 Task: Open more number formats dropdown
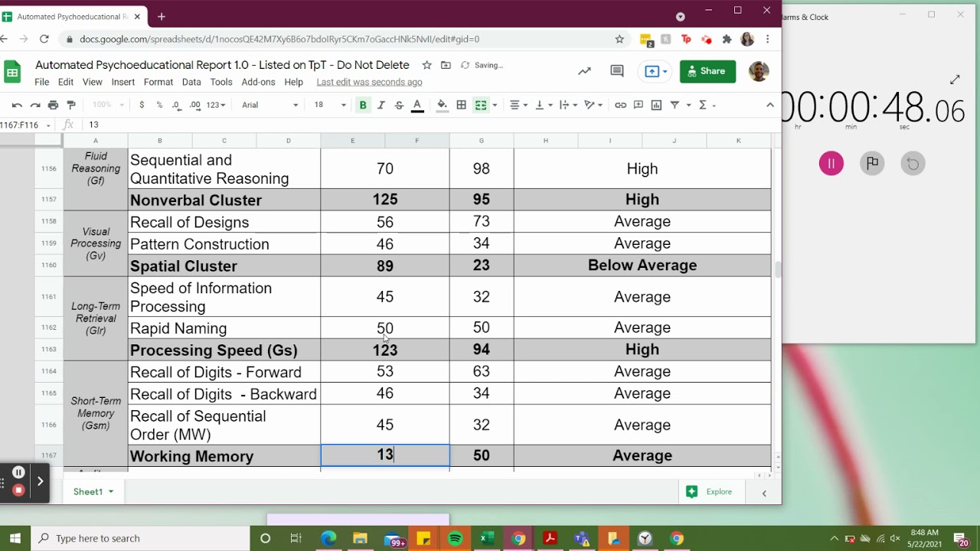click(x=216, y=105)
